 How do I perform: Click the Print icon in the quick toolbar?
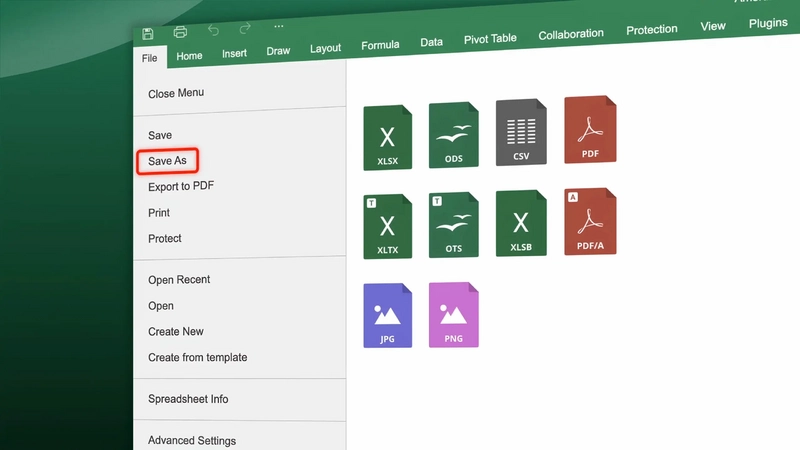coord(180,32)
